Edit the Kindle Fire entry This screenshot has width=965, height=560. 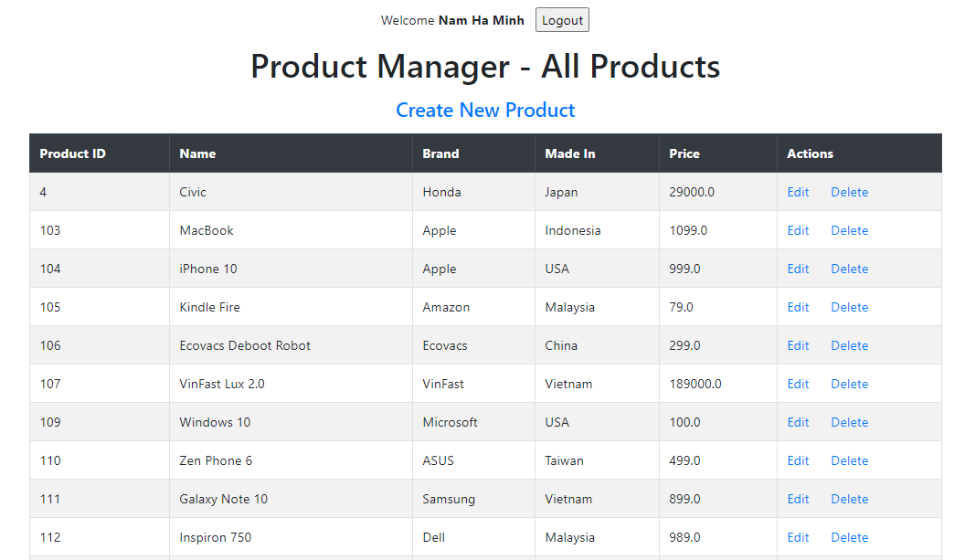point(798,307)
